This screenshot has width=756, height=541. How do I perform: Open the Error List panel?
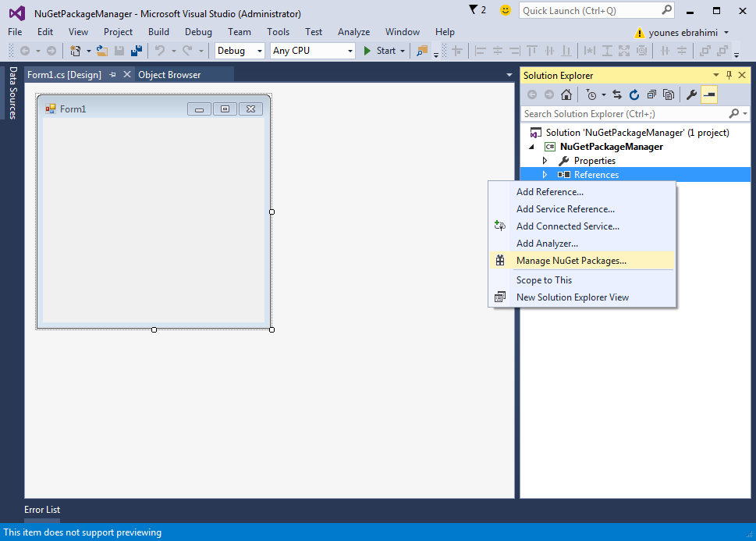pos(42,510)
